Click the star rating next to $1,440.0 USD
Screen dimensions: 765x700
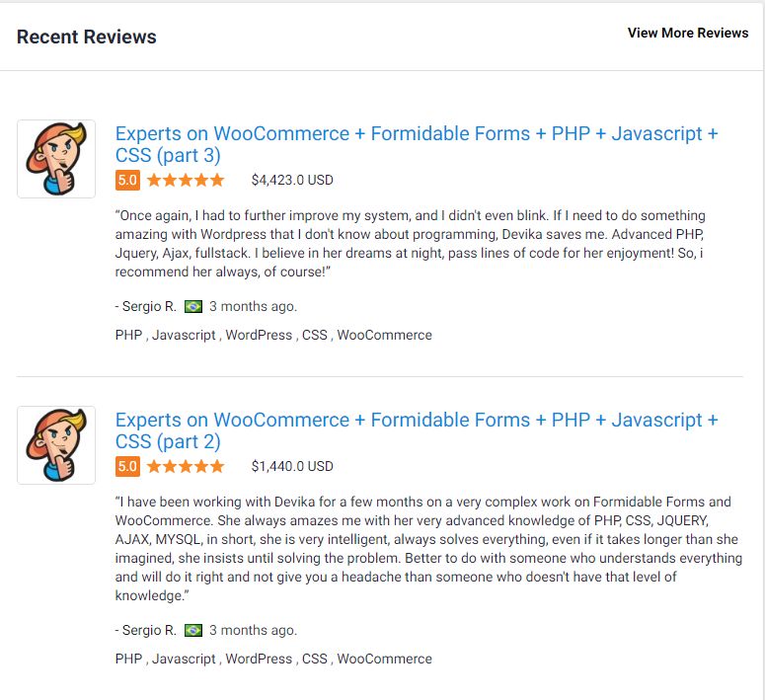[x=186, y=466]
